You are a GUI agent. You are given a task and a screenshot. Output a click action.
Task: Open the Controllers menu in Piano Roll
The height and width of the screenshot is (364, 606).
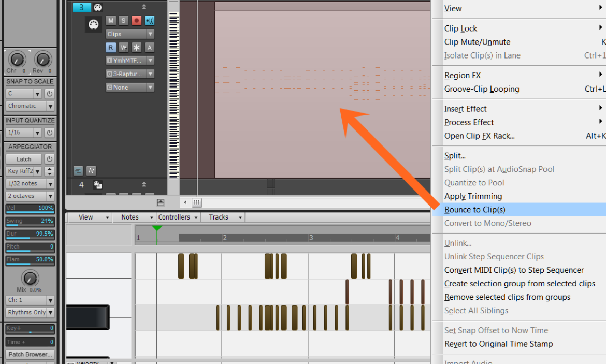coord(178,217)
